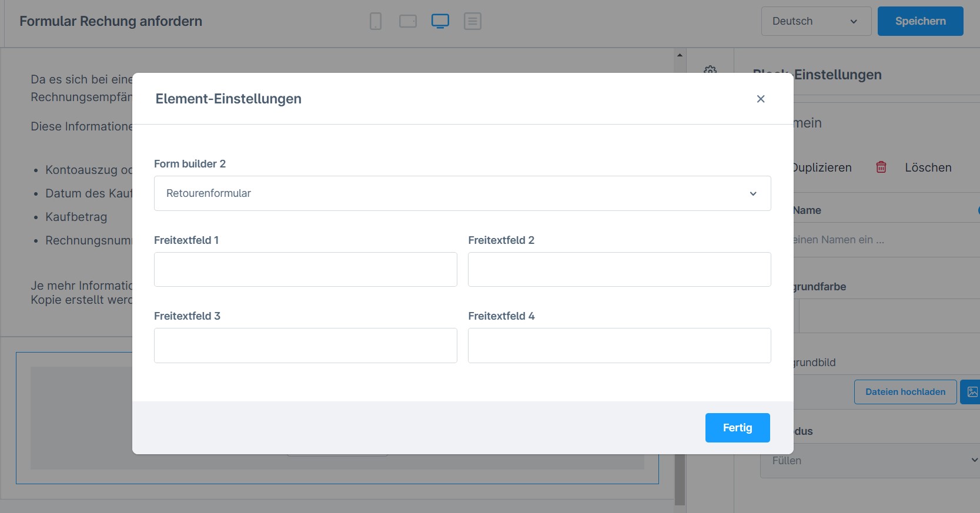Confirm with the Fertig button
Image resolution: width=980 pixels, height=513 pixels.
point(737,428)
